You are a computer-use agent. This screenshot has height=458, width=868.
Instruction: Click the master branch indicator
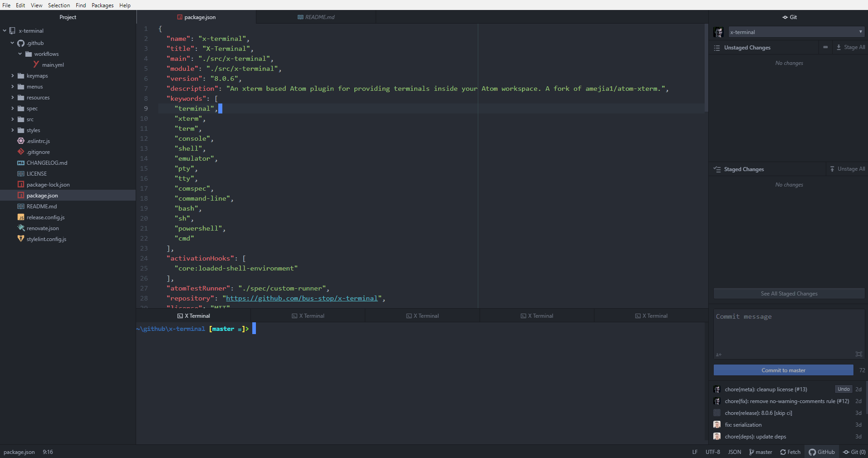point(760,452)
